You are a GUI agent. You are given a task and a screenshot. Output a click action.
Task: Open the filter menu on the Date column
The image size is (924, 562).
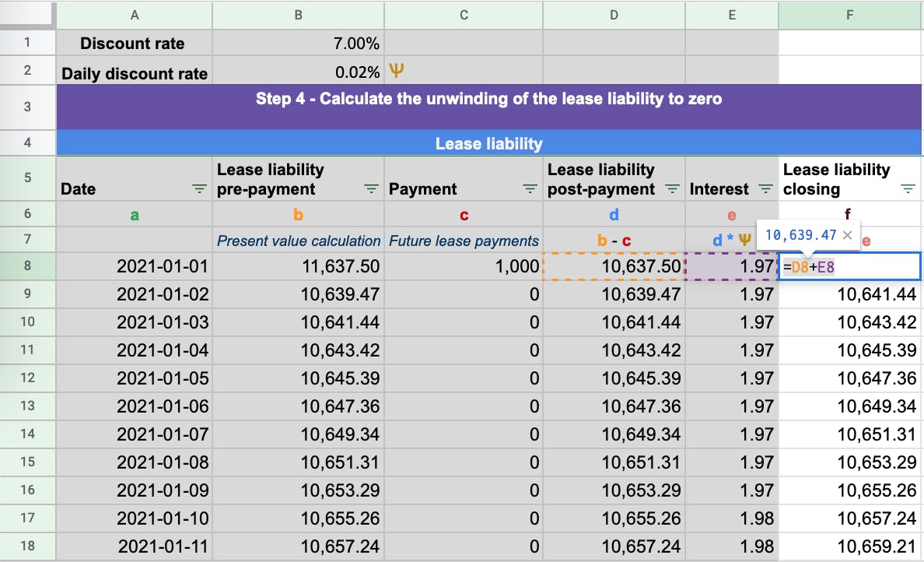point(199,188)
